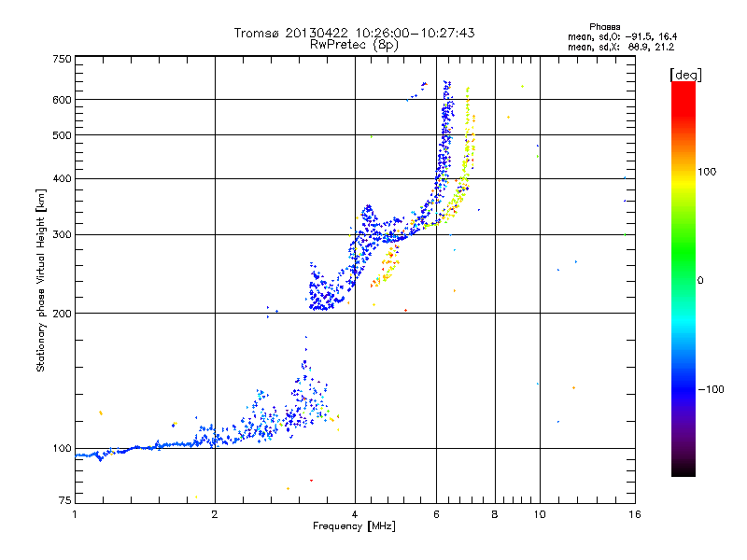Click the x-axis tick label "6"

click(436, 514)
